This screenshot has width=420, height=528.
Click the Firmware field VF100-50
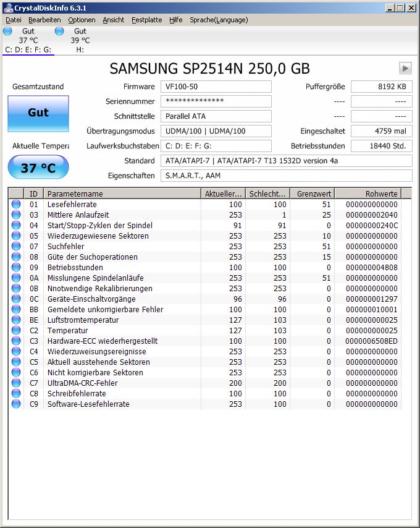[x=216, y=87]
